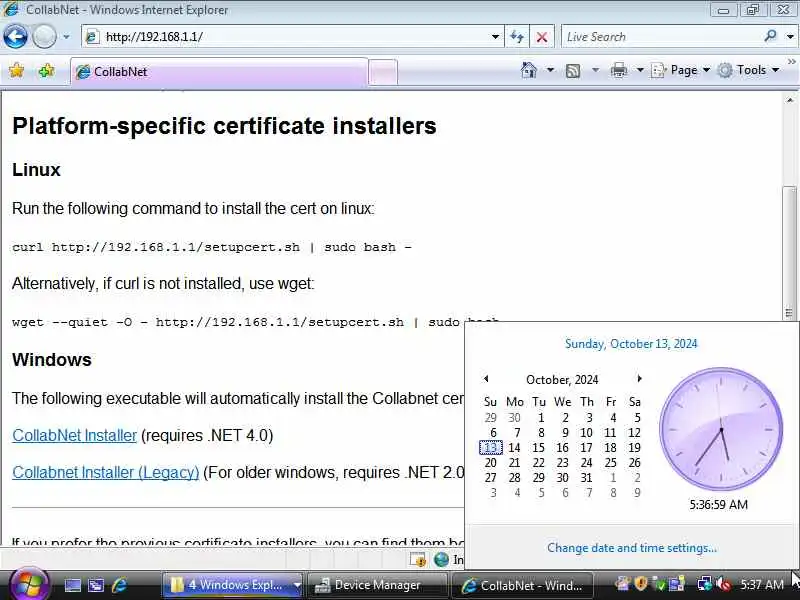This screenshot has height=600, width=800.
Task: Click the popup blocker status bar icon
Action: click(418, 560)
